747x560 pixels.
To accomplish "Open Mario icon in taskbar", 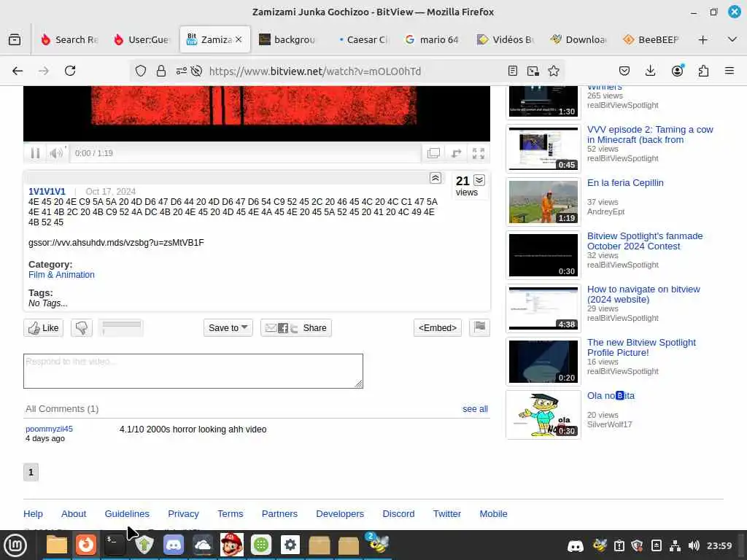I will 231,545.
